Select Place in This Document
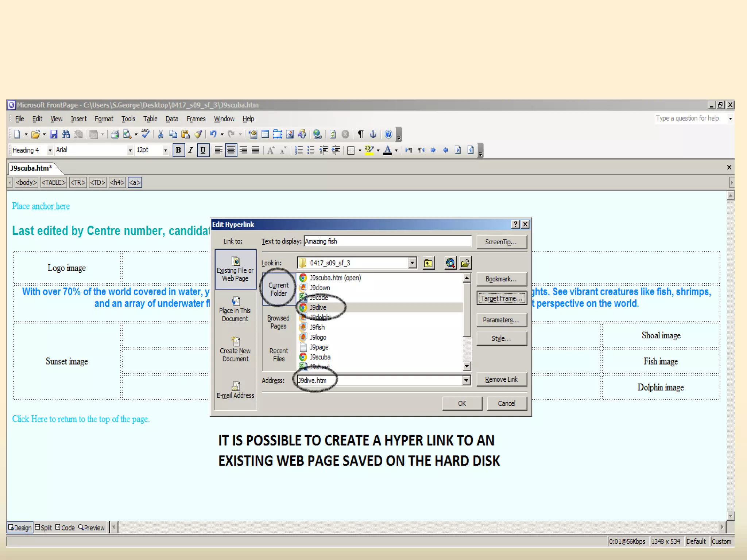 (x=235, y=310)
